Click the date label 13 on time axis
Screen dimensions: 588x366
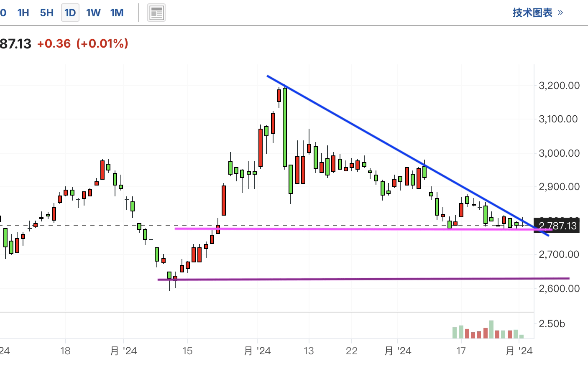(x=309, y=351)
